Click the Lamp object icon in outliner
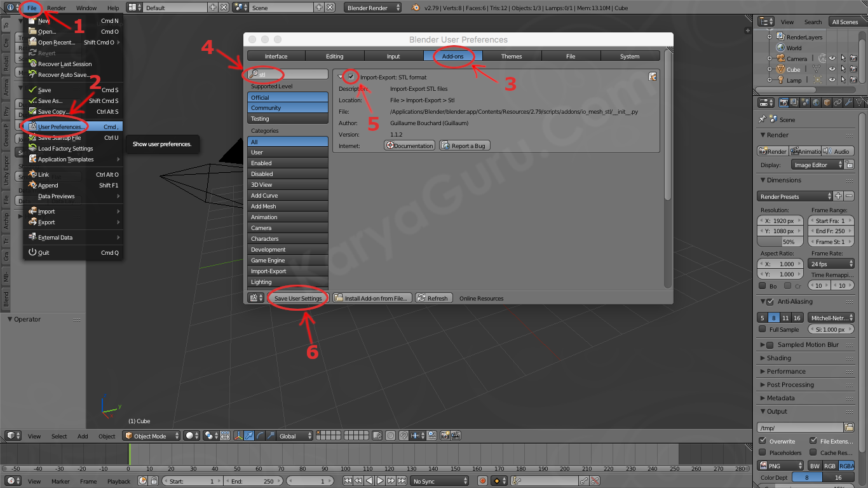The image size is (868, 488). coord(781,80)
